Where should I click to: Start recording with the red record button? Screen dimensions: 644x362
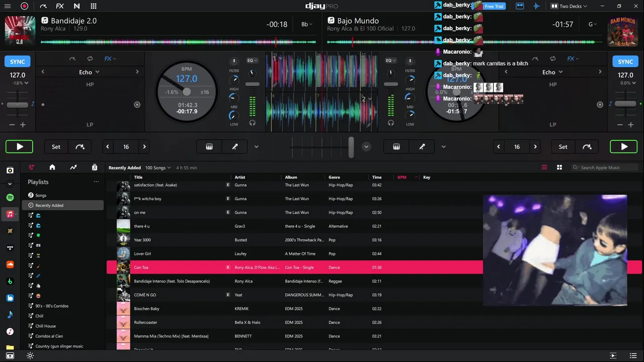pos(24,6)
